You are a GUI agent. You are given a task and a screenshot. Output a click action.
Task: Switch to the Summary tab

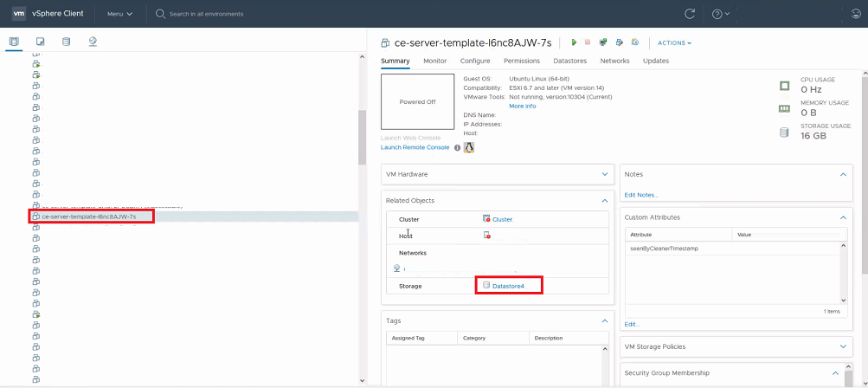pos(395,61)
